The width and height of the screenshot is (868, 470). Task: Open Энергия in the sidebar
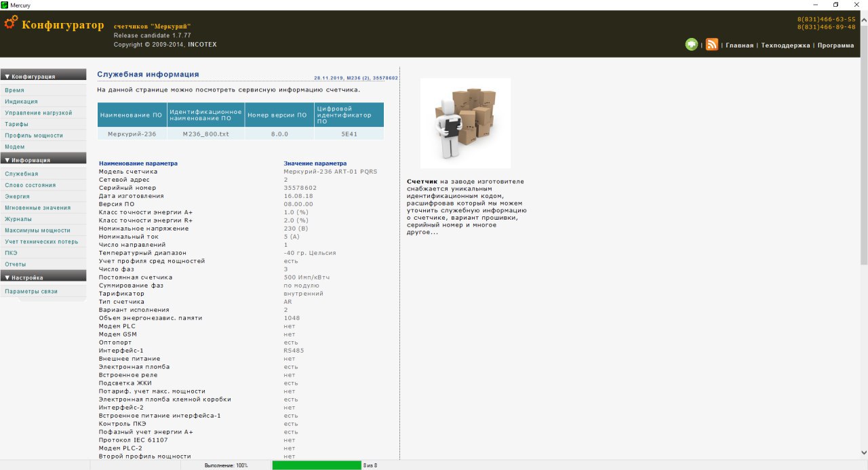click(17, 196)
